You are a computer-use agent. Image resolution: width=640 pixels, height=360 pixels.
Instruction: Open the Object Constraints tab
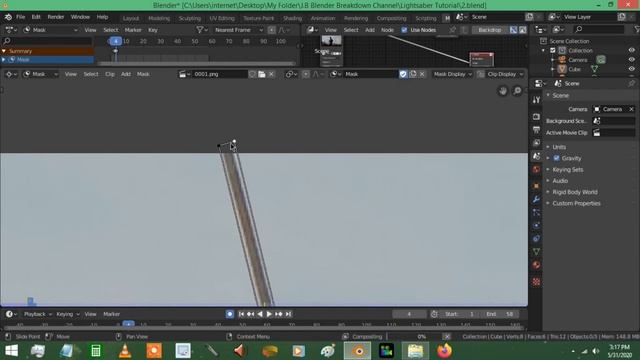point(536,238)
